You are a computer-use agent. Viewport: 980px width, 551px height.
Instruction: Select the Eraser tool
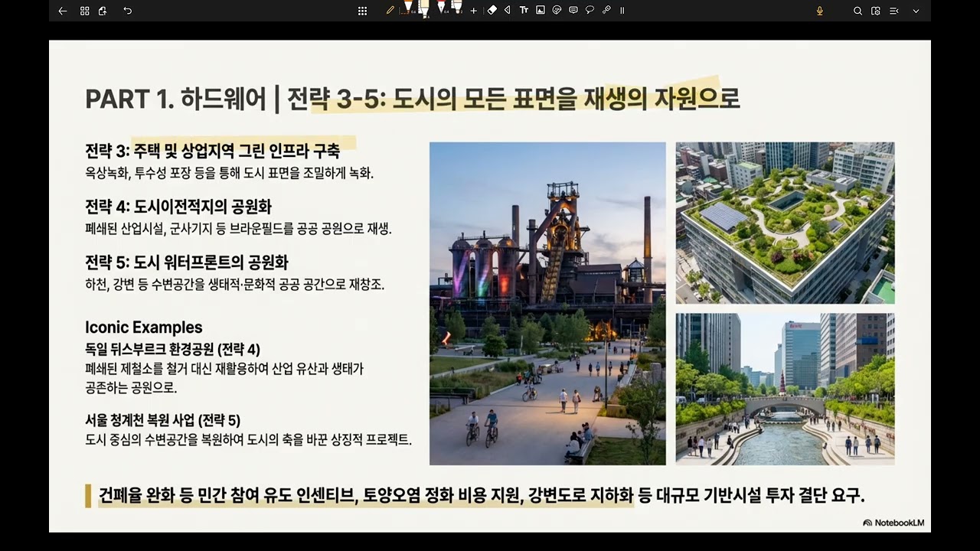(x=492, y=10)
